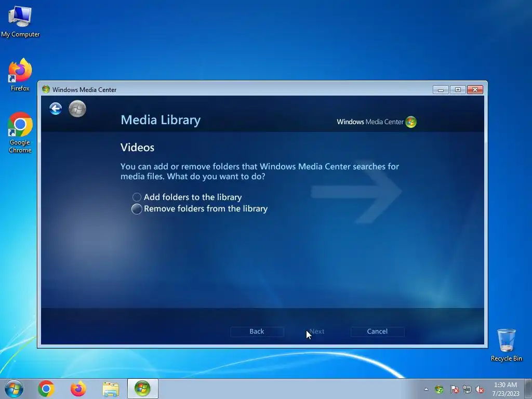Image resolution: width=532 pixels, height=399 pixels.
Task: Open the muted volume tray icon
Action: tap(480, 389)
